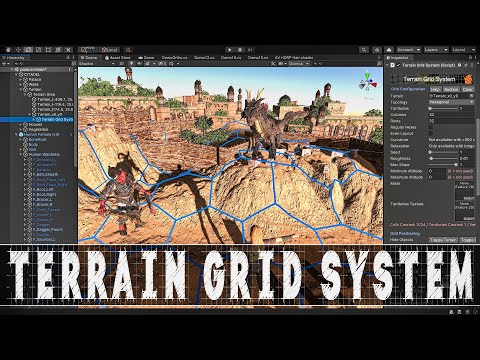Open the scene effects icon

pos(148,63)
